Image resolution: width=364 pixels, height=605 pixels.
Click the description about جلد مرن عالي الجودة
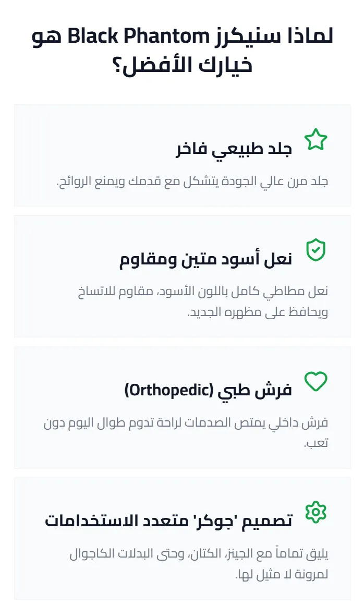pos(192,181)
